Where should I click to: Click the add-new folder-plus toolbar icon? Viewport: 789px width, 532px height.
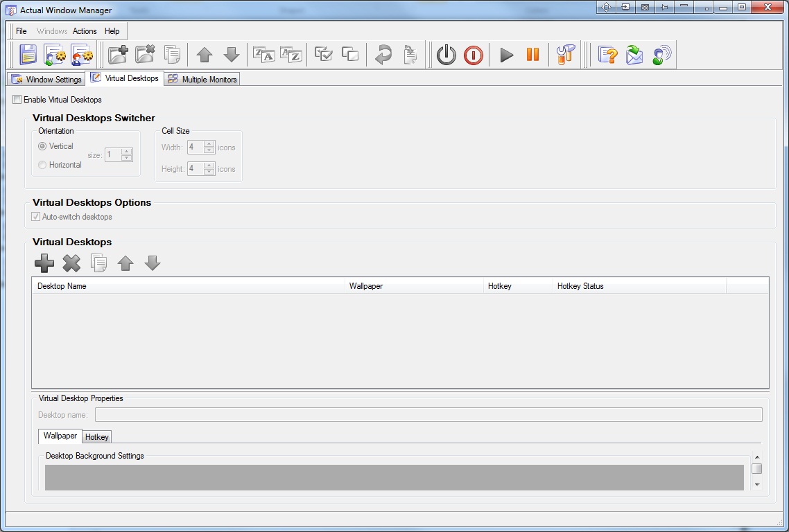coord(118,55)
